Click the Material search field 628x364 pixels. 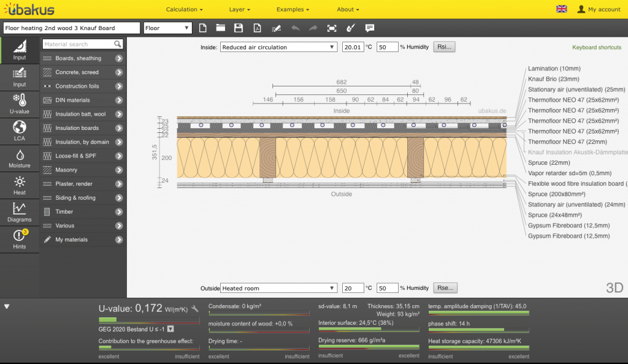click(78, 44)
